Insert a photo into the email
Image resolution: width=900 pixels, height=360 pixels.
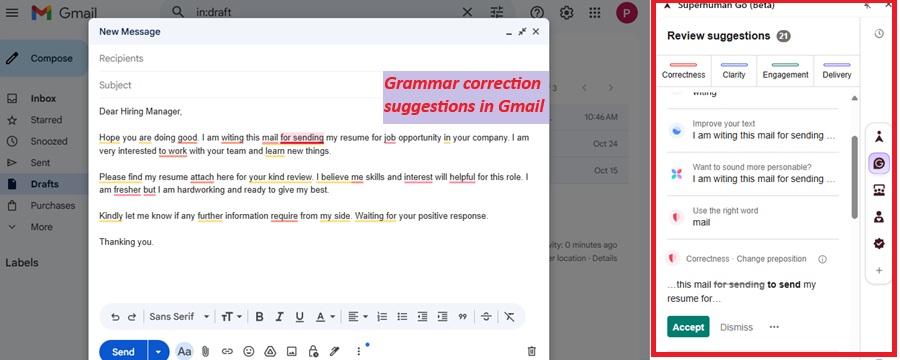tap(292, 351)
